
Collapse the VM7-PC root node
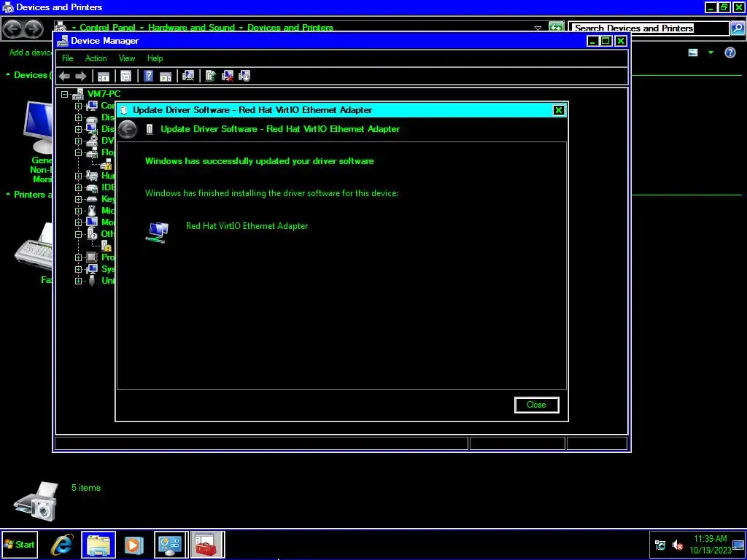tap(65, 94)
